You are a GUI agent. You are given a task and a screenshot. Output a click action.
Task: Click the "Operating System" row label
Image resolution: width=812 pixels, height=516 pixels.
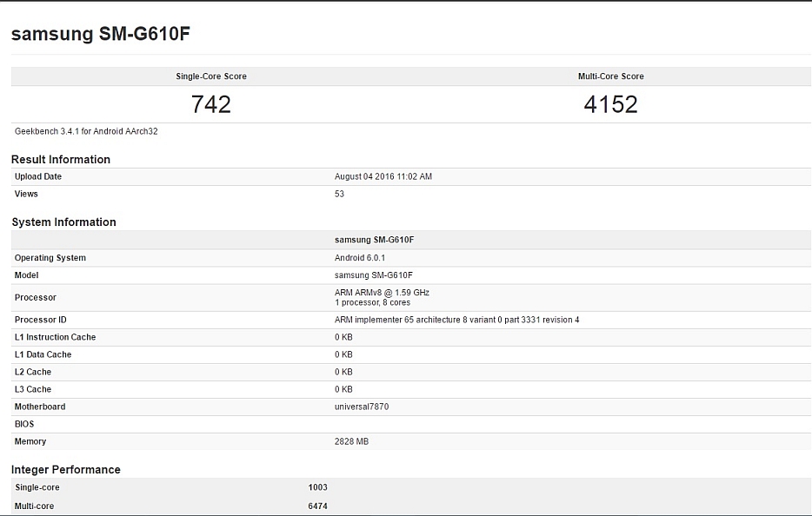point(50,258)
